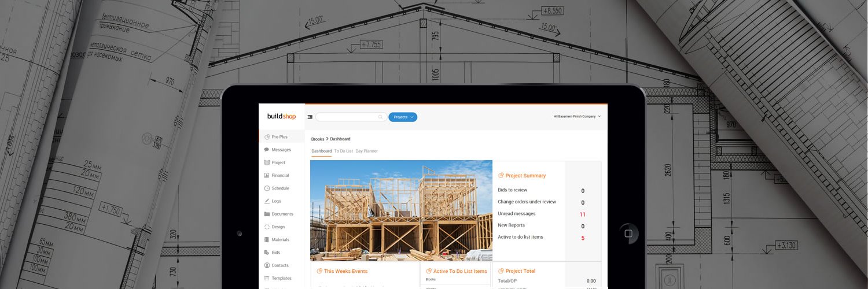Screen dimensions: 868x289
Task: Open Bids icon in sidebar
Action: click(x=267, y=253)
